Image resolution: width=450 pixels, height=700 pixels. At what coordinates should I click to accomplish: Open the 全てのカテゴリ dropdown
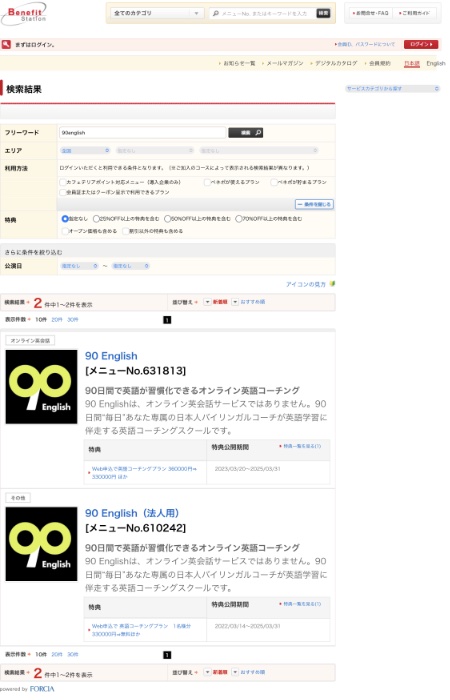pos(157,13)
